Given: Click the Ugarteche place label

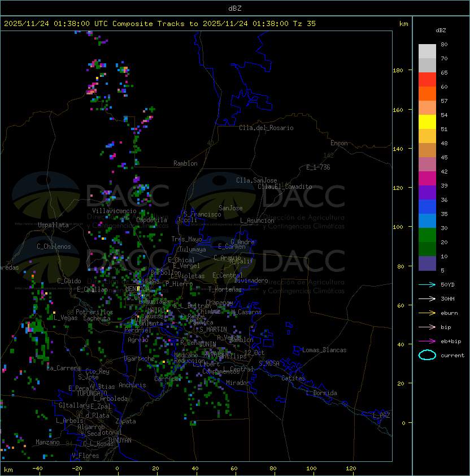Looking at the screenshot, I should coord(140,358).
